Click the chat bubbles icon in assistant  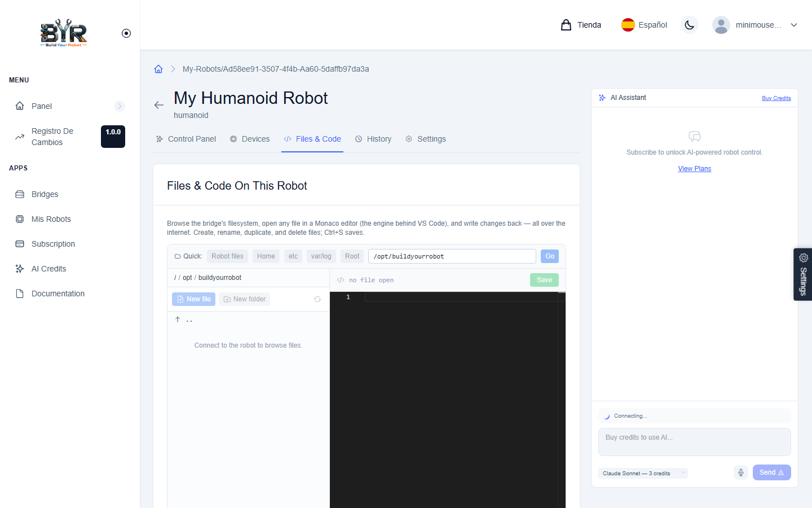click(x=695, y=137)
